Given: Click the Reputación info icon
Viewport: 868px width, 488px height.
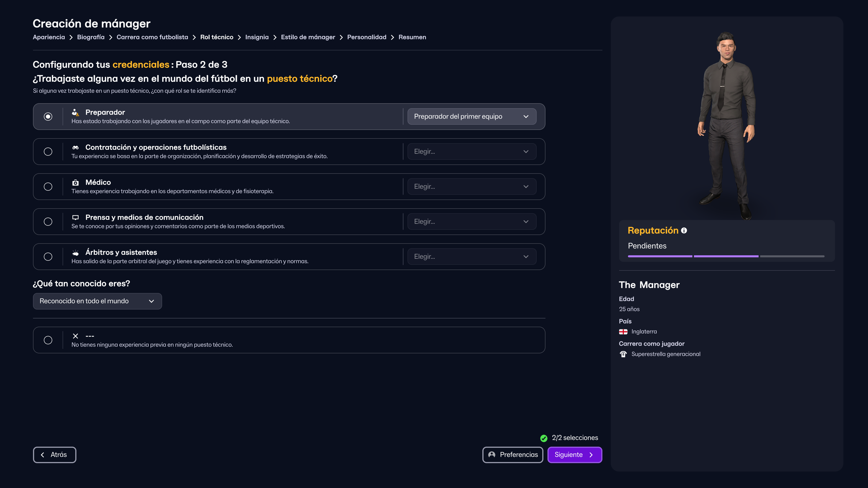Looking at the screenshot, I should coord(684,231).
